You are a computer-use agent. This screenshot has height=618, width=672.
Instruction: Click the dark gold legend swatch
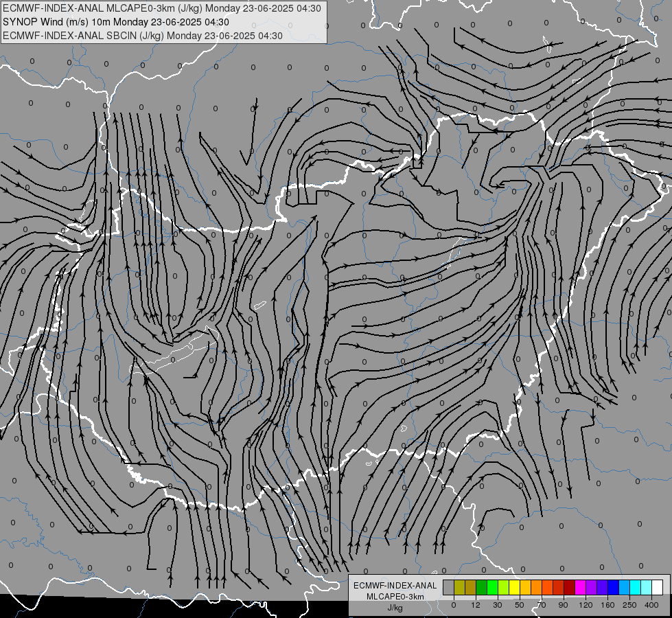471,587
